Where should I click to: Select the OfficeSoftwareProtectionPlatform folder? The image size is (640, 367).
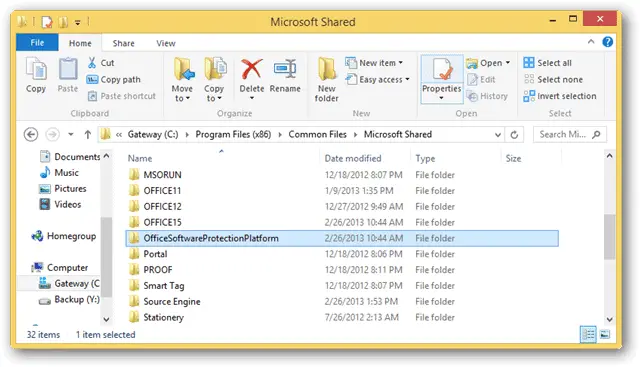[x=342, y=238]
